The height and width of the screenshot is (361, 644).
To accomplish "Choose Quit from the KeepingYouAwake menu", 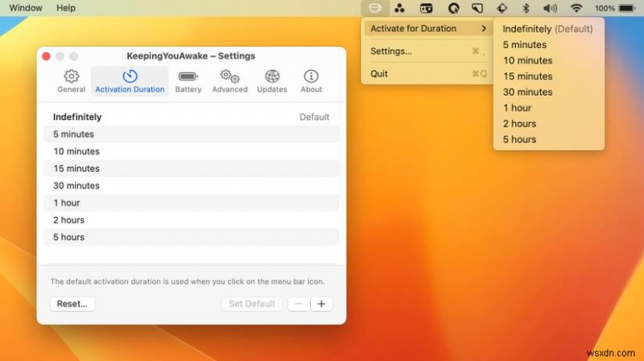I will 427,74.
